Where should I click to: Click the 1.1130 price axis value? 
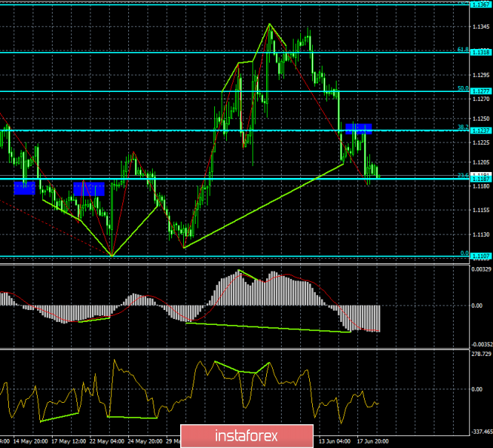481,234
